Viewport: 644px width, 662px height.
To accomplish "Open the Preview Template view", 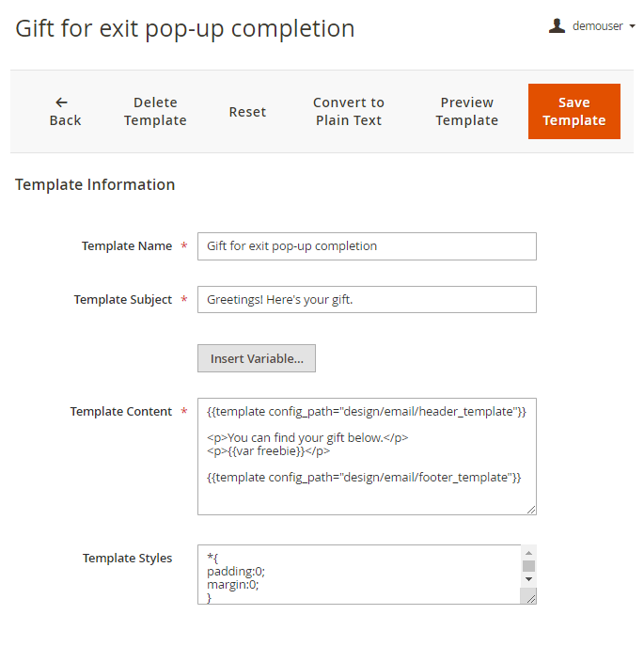I will click(467, 112).
